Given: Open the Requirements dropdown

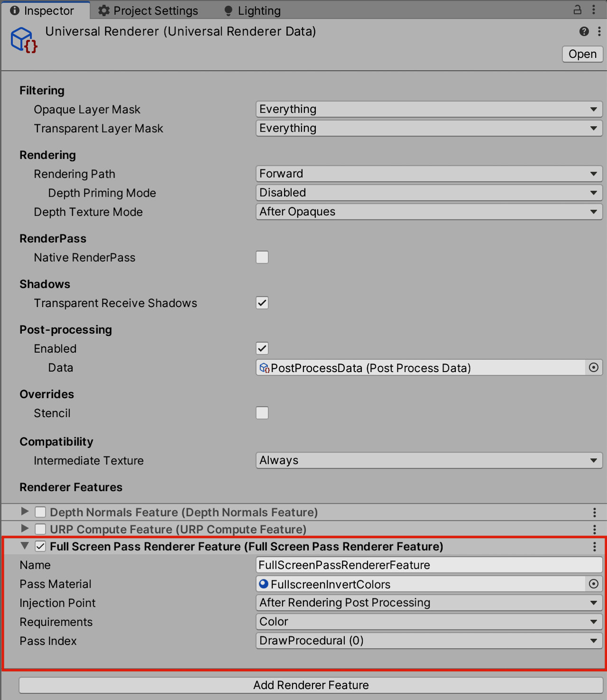Looking at the screenshot, I should (429, 621).
